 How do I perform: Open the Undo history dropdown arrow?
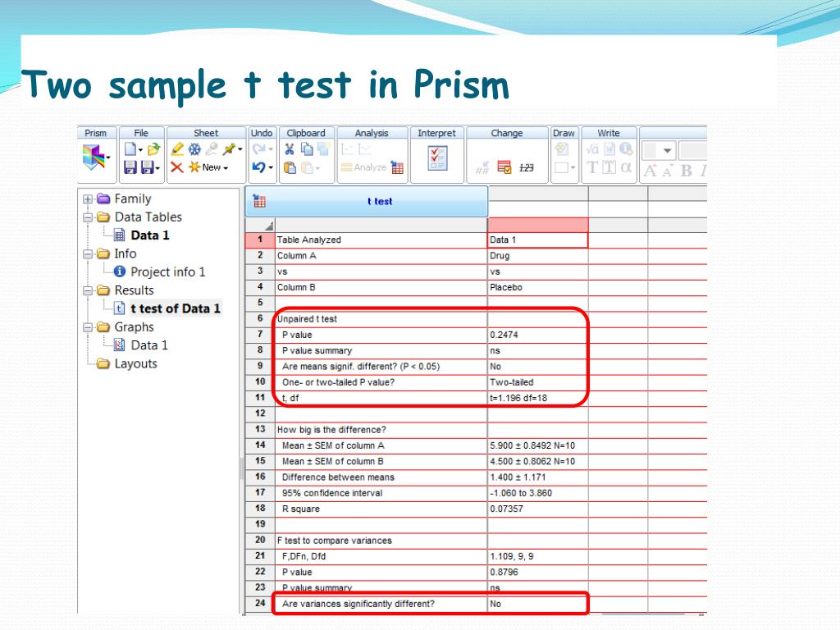point(271,168)
